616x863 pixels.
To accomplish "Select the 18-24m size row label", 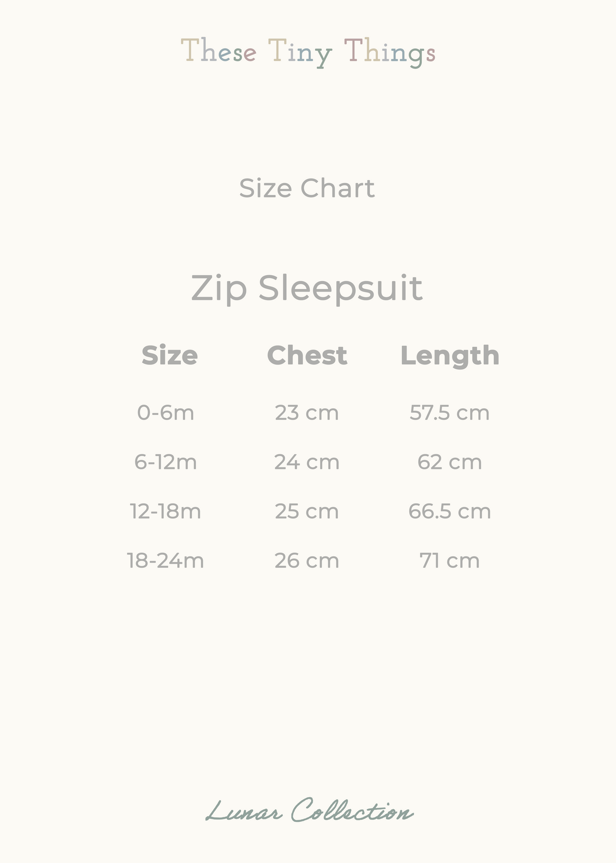I will [166, 561].
